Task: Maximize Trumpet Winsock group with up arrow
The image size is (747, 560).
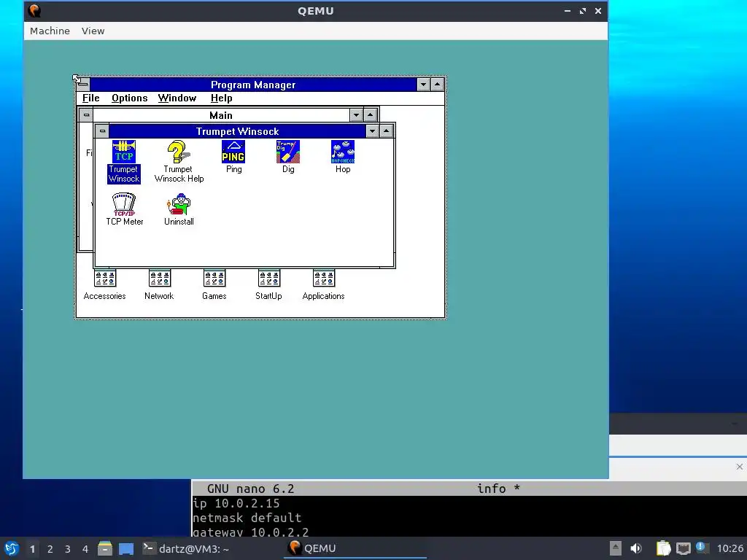Action: point(387,131)
